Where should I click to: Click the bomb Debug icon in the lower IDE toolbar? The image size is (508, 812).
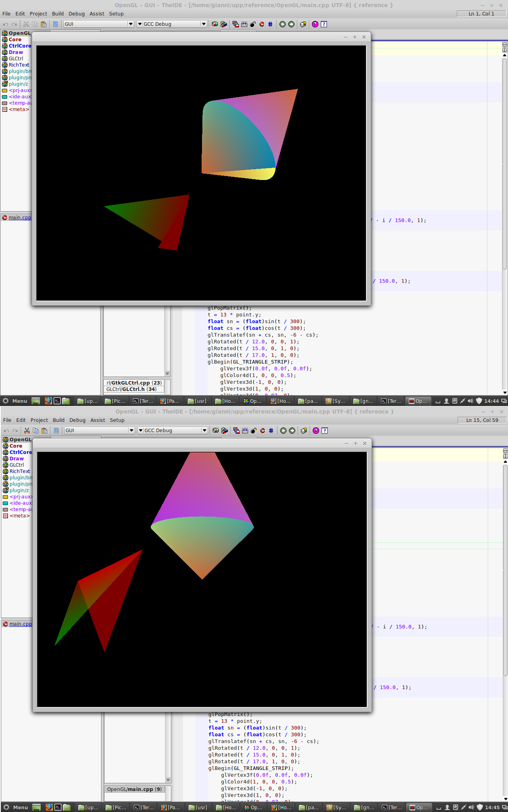pyautogui.click(x=254, y=431)
